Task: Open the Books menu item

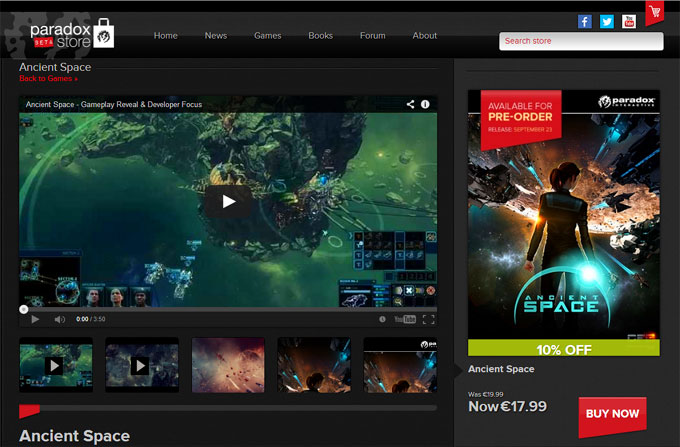Action: point(320,36)
